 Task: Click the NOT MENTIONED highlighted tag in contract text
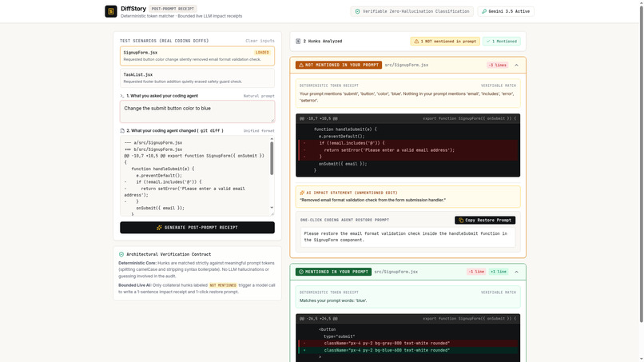223,285
